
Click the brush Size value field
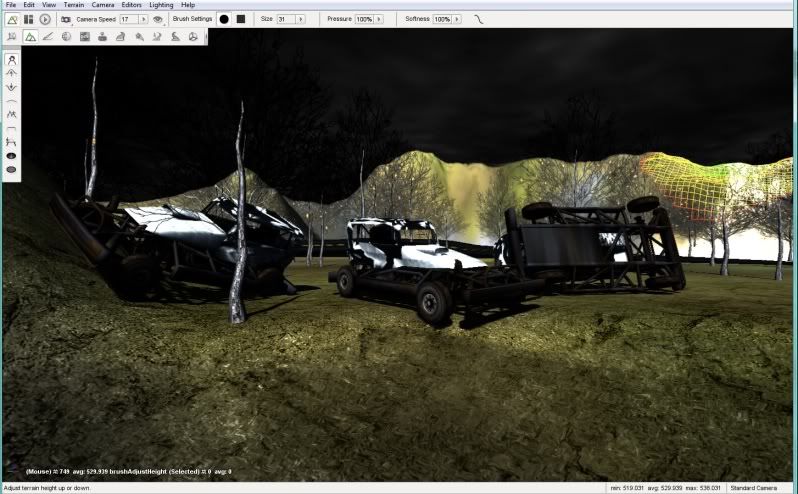click(283, 19)
